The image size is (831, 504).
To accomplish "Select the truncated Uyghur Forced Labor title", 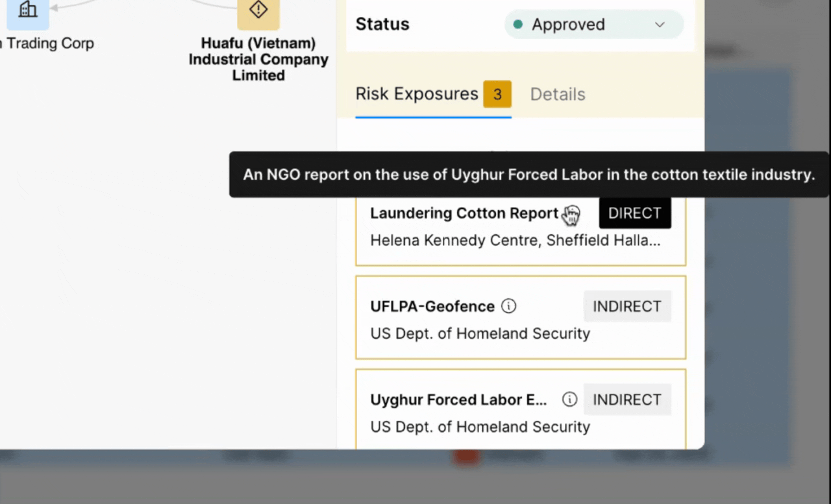I will click(458, 400).
